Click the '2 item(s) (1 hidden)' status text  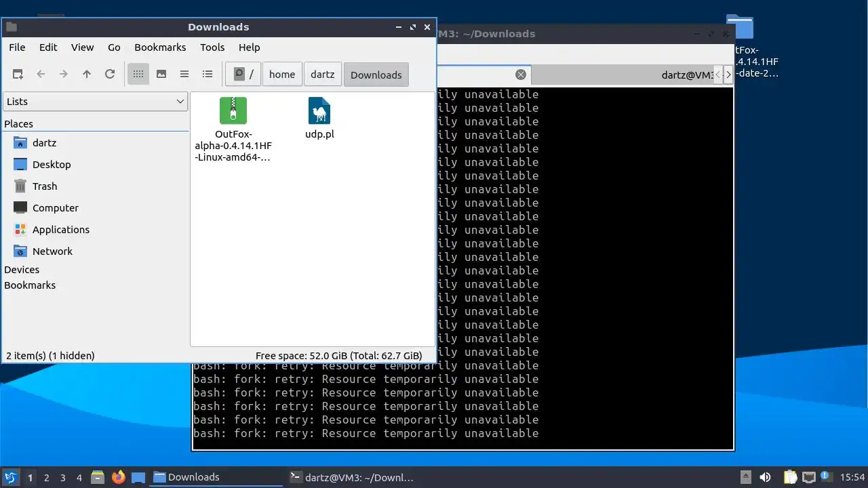click(50, 356)
